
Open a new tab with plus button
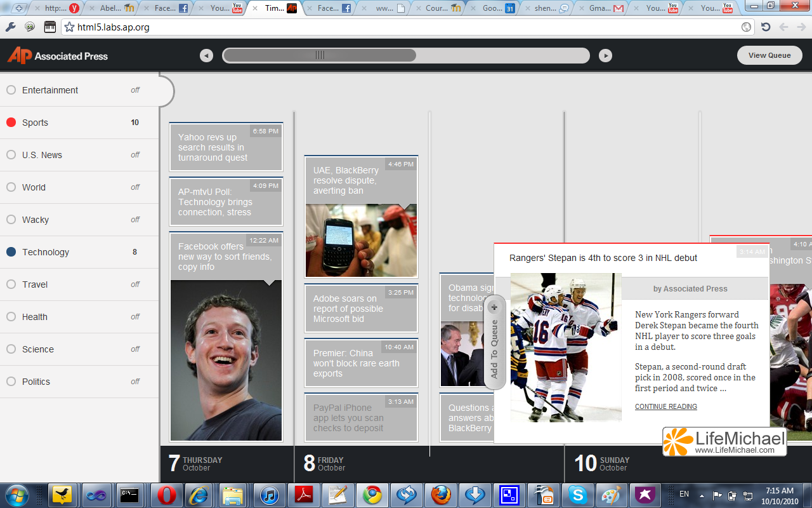(18, 8)
